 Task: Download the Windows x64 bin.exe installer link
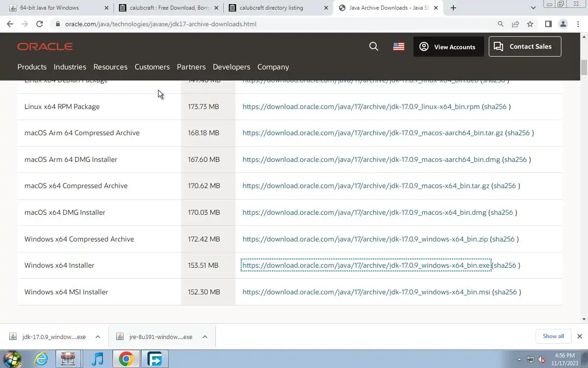[x=366, y=265]
